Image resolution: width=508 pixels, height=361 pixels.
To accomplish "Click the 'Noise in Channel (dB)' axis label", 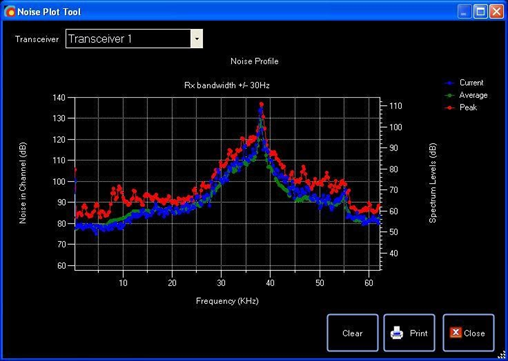I will tap(23, 183).
